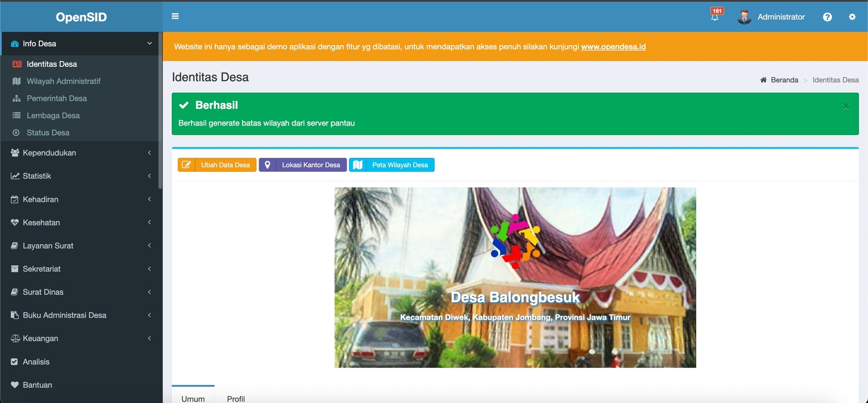Open Wilayah Administratif submenu item
Viewport: 868px width, 403px height.
point(64,81)
